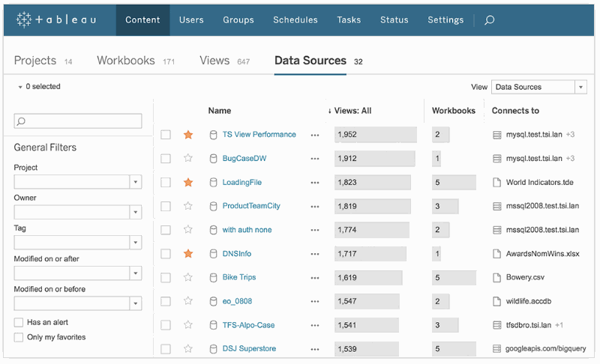Expand the 0 selected actions dropdown
The image size is (600, 364).
point(39,87)
